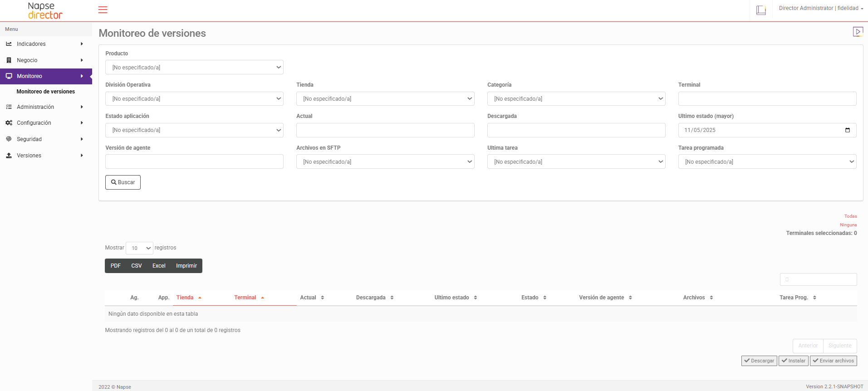Export table as PDF
The width and height of the screenshot is (868, 391).
(x=116, y=266)
